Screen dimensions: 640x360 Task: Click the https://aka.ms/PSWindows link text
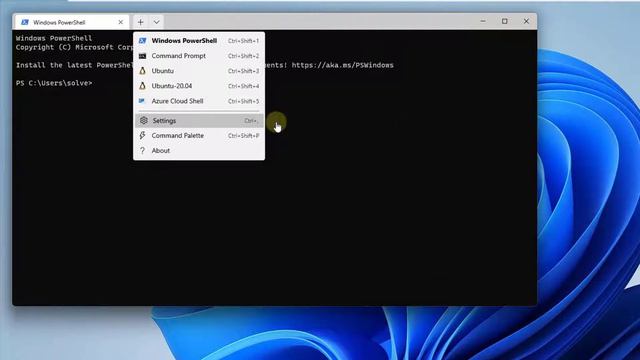pyautogui.click(x=342, y=65)
